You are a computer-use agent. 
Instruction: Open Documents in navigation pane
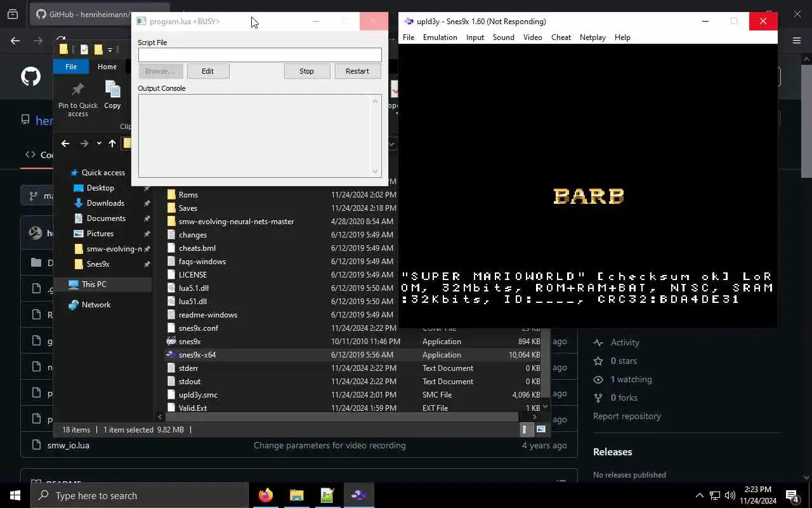click(106, 218)
